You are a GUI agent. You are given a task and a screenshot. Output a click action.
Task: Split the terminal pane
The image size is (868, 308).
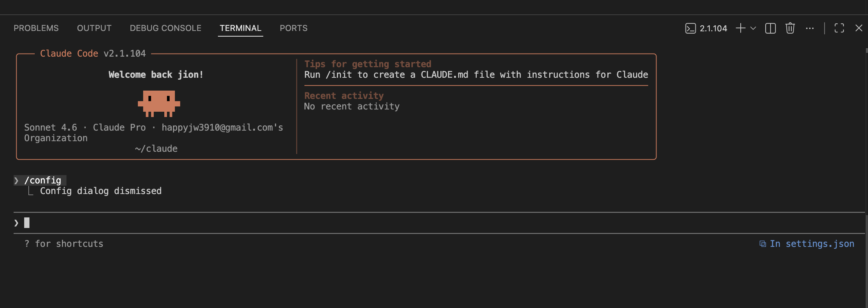pyautogui.click(x=770, y=28)
